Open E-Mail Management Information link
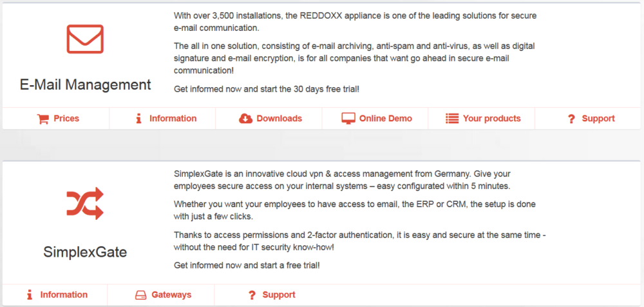Viewport: 644px width, 307px height. tap(173, 119)
